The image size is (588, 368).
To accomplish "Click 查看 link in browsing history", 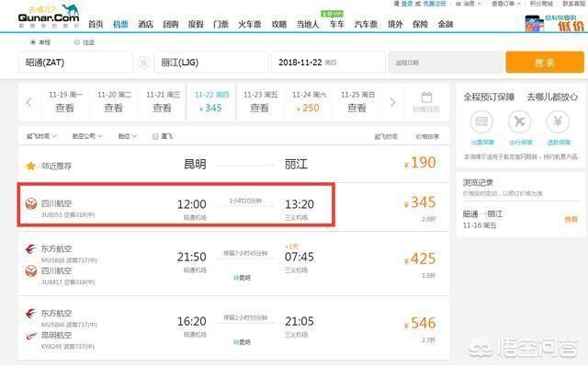I will pyautogui.click(x=571, y=219).
